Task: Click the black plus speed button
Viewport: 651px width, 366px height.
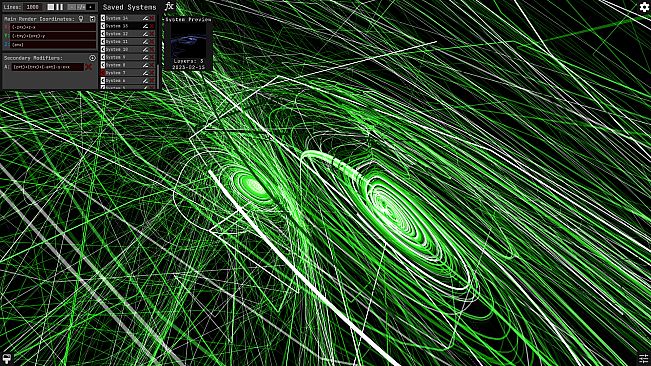Action: tap(91, 7)
